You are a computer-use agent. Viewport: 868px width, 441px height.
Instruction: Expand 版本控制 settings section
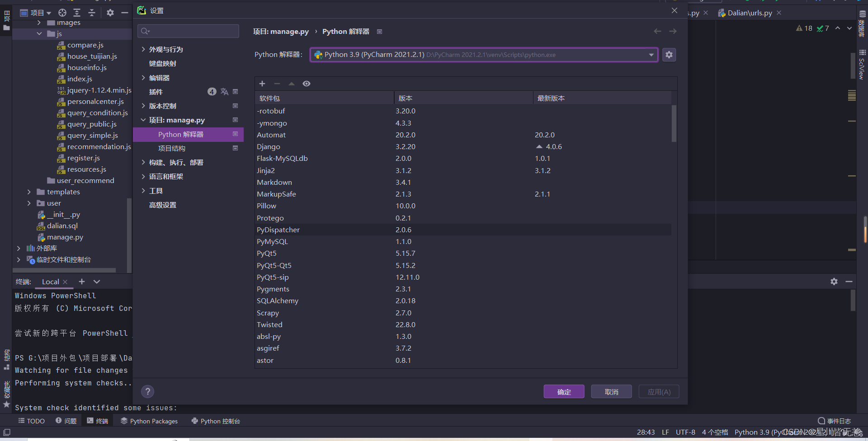pos(143,106)
